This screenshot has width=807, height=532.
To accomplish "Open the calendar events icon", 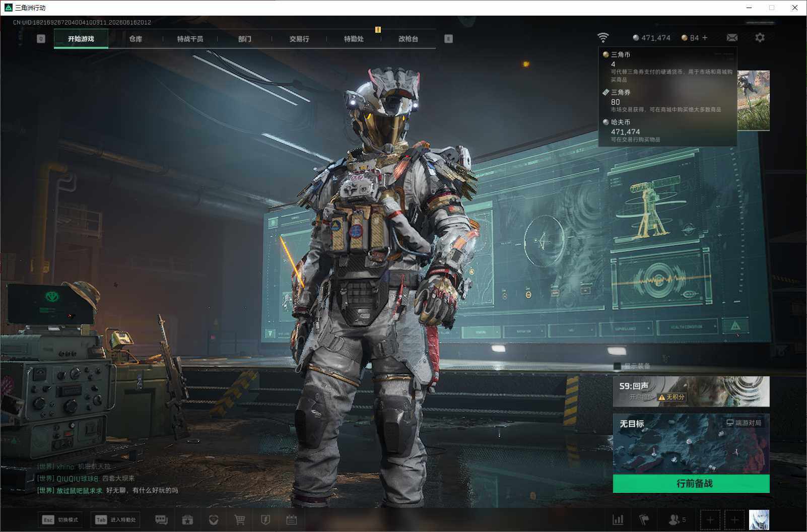I will [x=292, y=520].
